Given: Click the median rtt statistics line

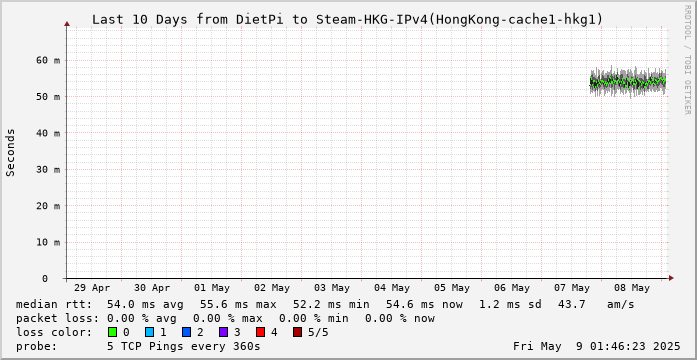Looking at the screenshot, I should [325, 305].
